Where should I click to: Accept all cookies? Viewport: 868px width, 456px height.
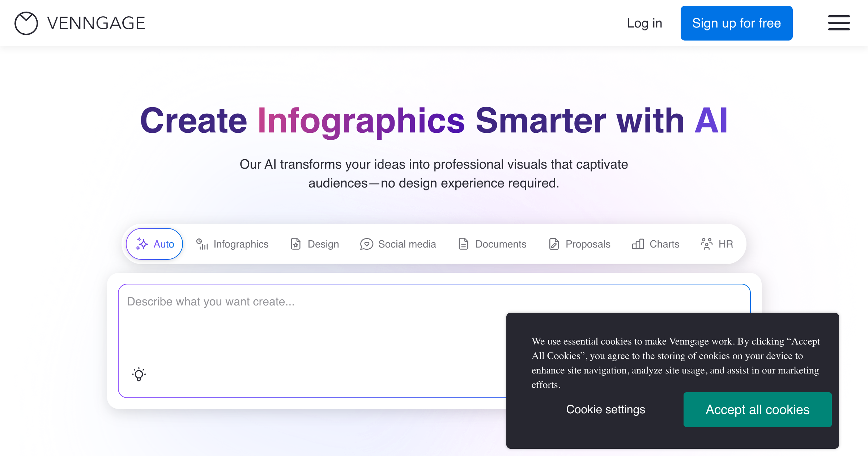(757, 409)
